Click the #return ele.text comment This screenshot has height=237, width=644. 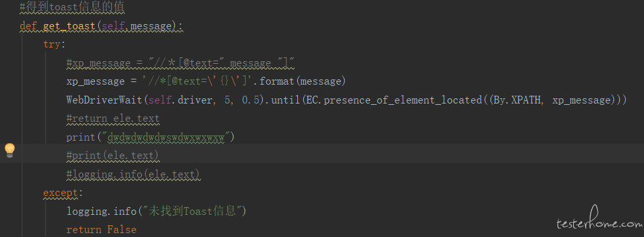click(113, 118)
